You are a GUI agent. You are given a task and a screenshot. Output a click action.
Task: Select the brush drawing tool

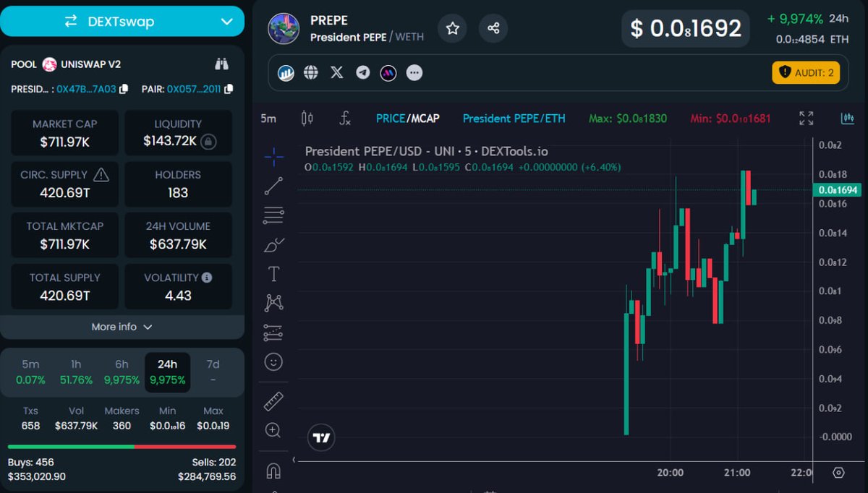[x=273, y=244]
